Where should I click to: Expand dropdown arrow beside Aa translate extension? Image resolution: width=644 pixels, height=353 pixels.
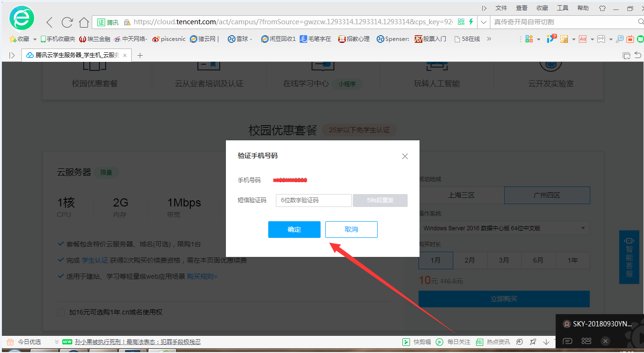click(x=592, y=39)
